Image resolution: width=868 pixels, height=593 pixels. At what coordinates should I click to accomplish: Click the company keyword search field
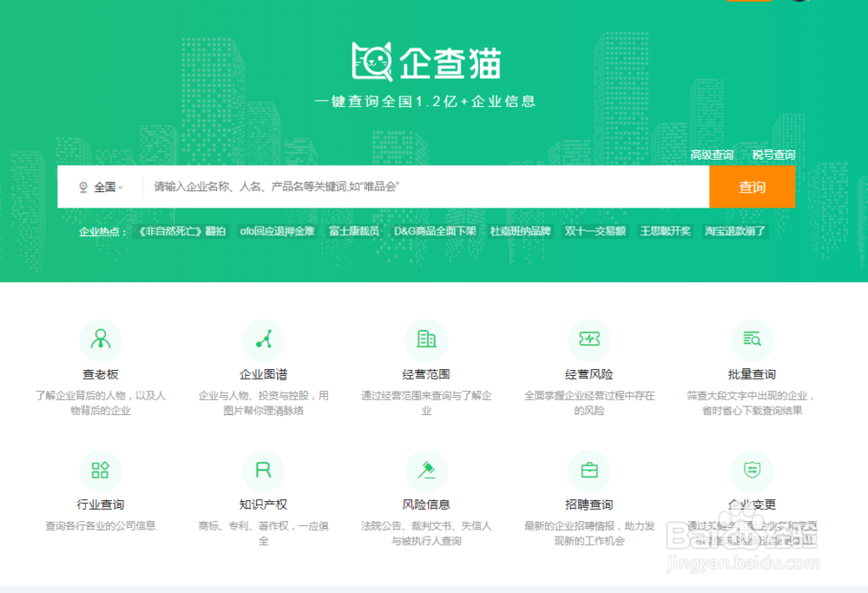tap(425, 187)
